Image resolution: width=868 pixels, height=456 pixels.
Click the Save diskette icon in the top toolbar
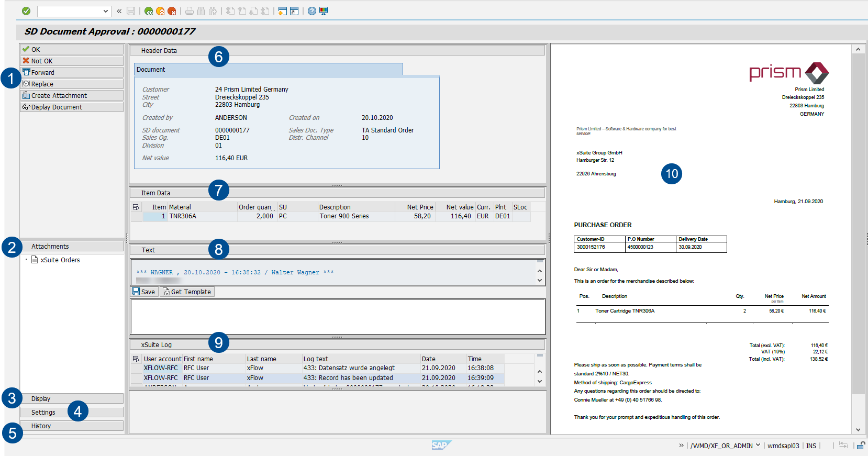point(131,11)
